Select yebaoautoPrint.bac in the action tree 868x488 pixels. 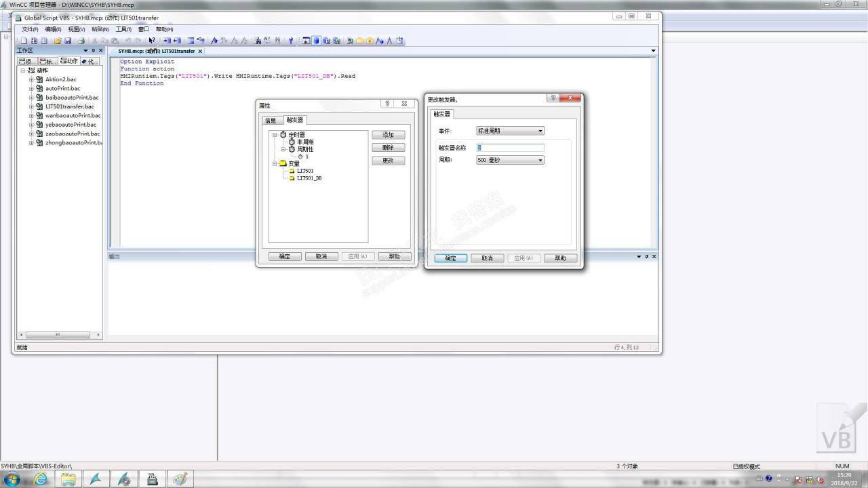pyautogui.click(x=71, y=125)
